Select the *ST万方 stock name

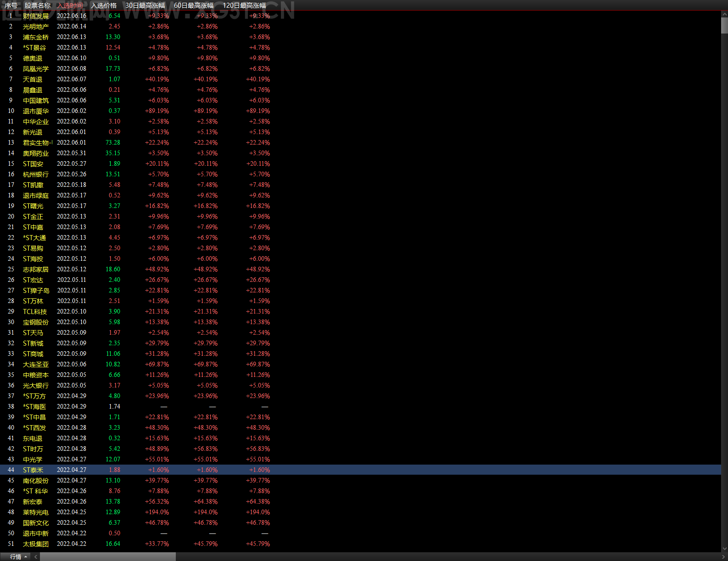click(x=34, y=396)
